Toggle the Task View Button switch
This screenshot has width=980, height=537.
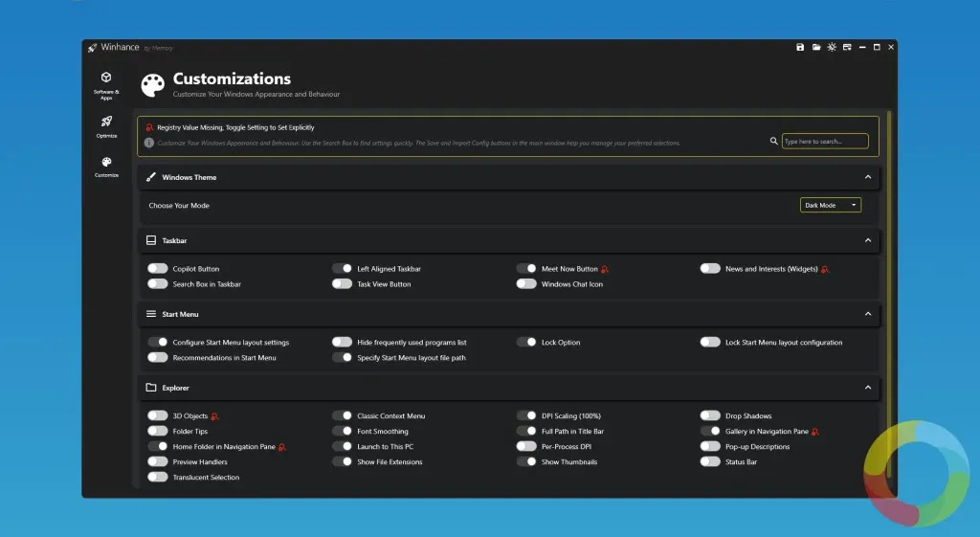click(342, 284)
